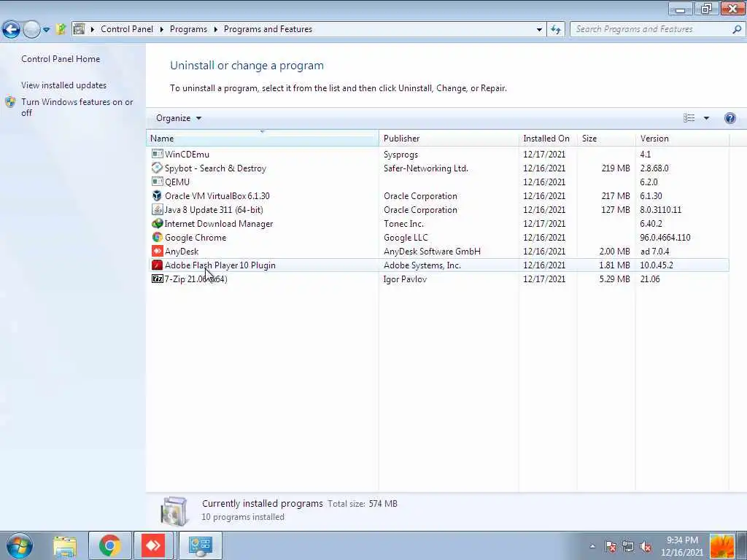
Task: Go back with the Back arrow
Action: pyautogui.click(x=11, y=29)
